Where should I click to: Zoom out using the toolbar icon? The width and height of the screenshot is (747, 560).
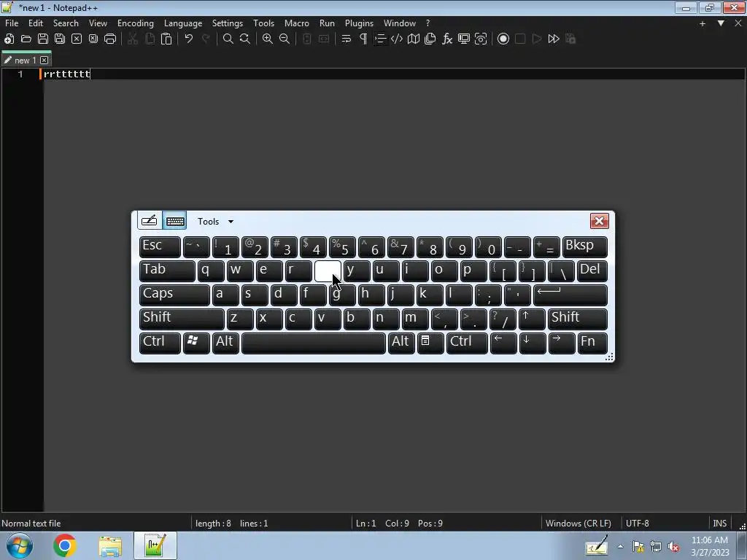pos(285,39)
